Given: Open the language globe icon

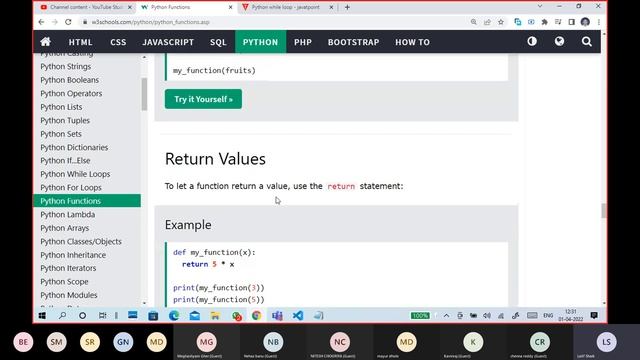Looking at the screenshot, I should click(x=559, y=41).
